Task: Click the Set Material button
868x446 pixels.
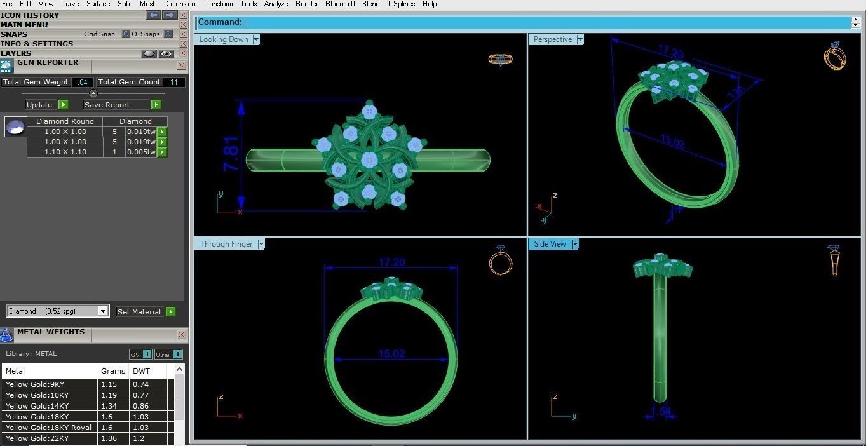Action: coord(139,312)
